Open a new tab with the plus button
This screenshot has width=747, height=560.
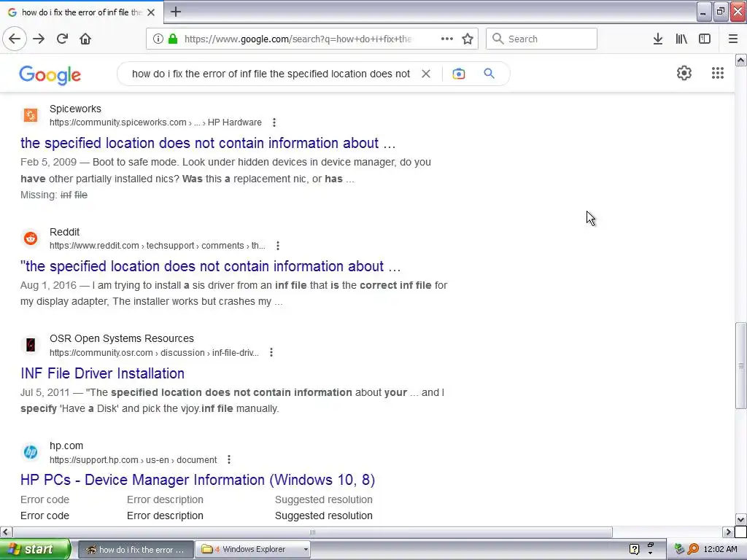(176, 12)
